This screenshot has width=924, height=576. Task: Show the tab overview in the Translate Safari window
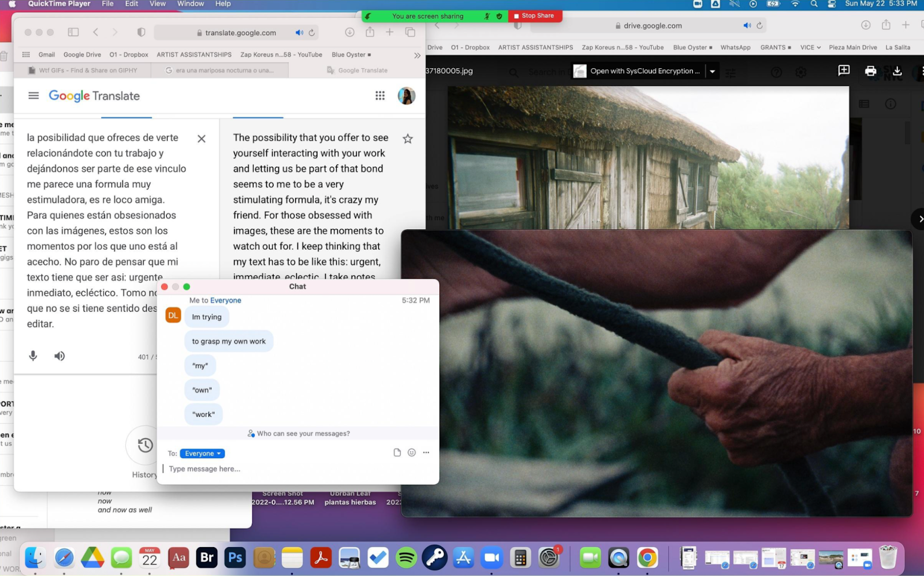point(411,32)
